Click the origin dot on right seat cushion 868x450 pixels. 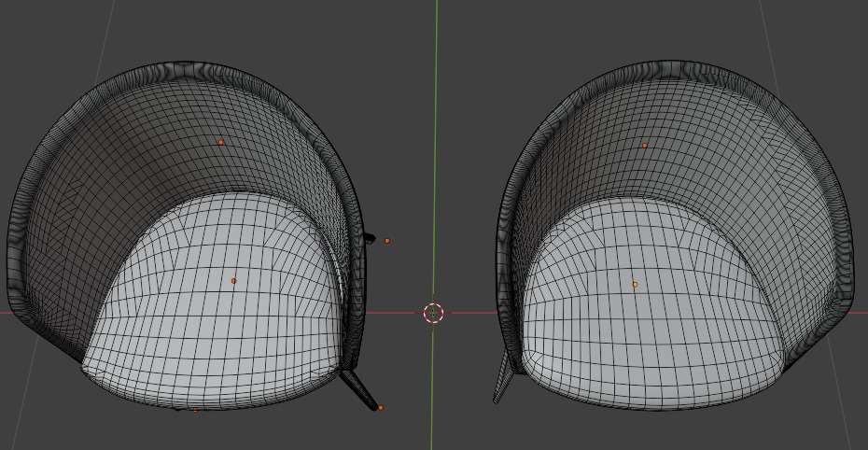point(635,285)
